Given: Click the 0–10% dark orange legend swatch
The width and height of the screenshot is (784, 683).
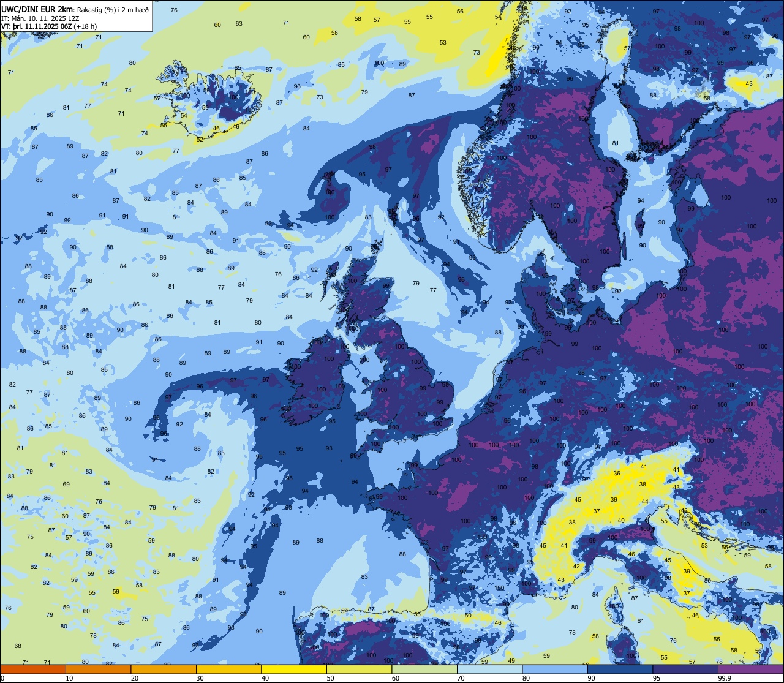Looking at the screenshot, I should (33, 669).
